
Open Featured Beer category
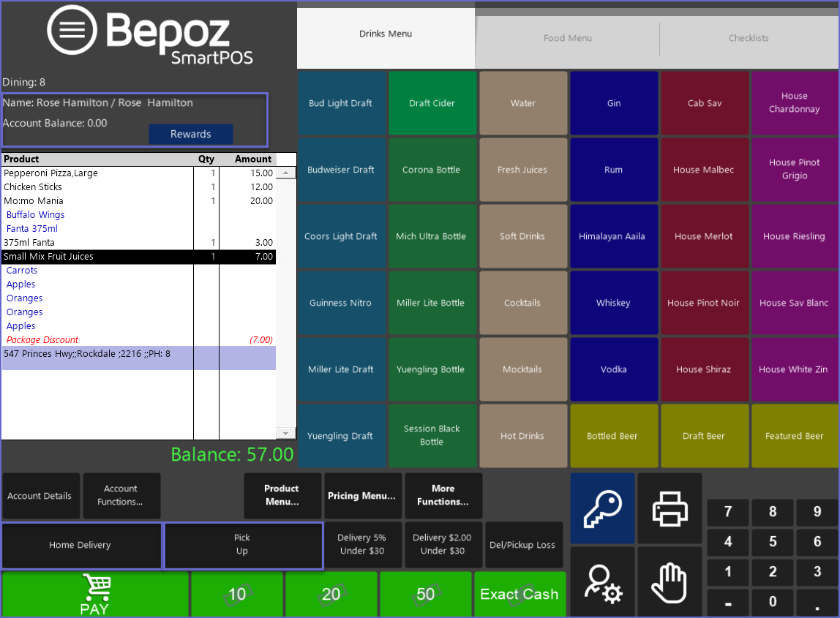click(x=795, y=436)
